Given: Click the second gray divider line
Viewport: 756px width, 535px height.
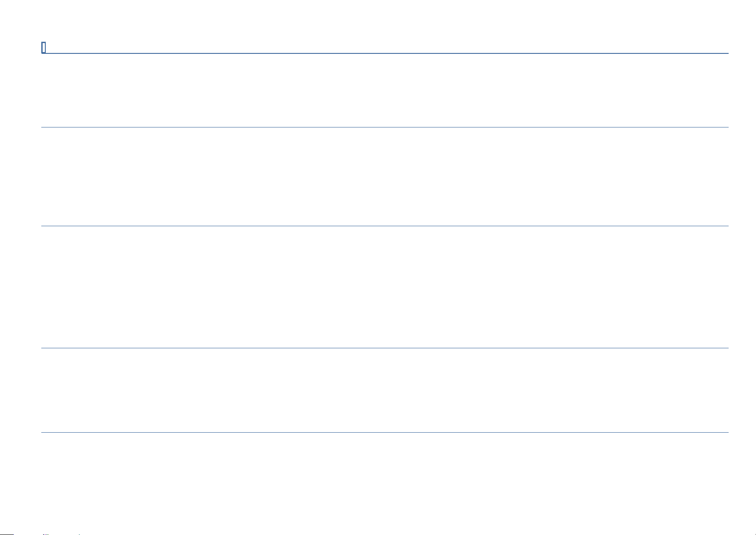Looking at the screenshot, I should pos(385,226).
